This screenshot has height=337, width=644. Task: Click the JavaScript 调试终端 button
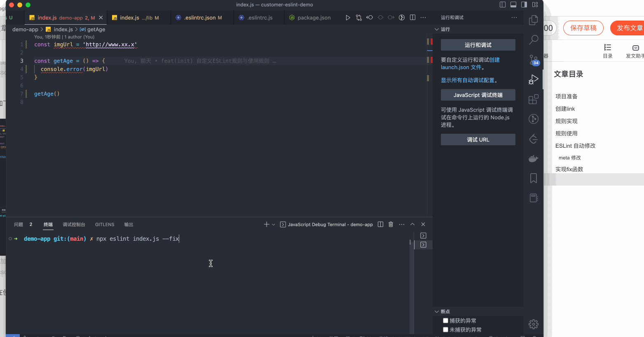point(478,95)
